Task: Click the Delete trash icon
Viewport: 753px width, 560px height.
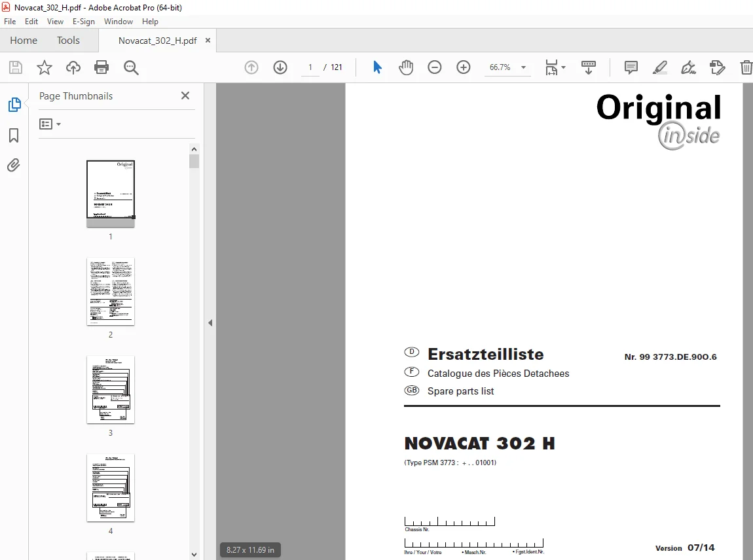Action: click(x=746, y=67)
